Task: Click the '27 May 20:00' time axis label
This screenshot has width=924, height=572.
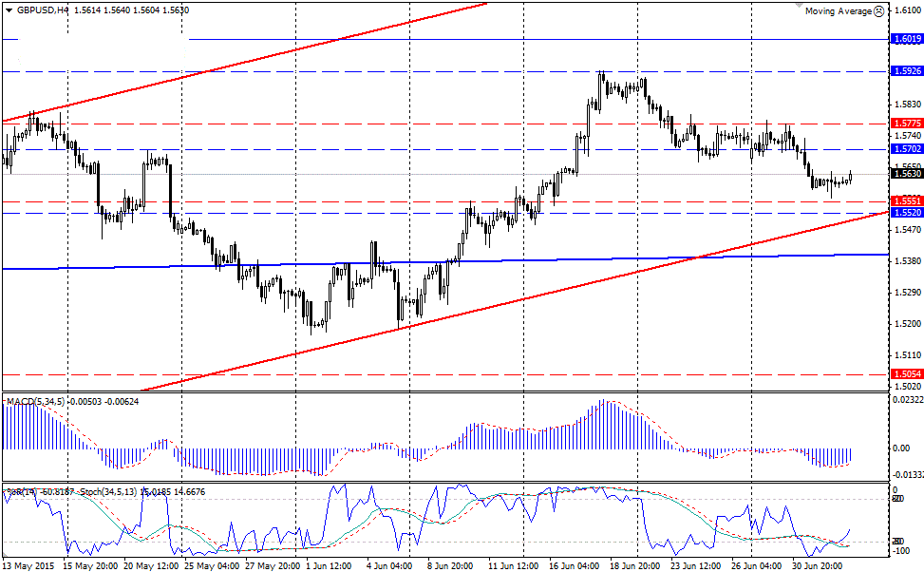Action: [x=272, y=566]
